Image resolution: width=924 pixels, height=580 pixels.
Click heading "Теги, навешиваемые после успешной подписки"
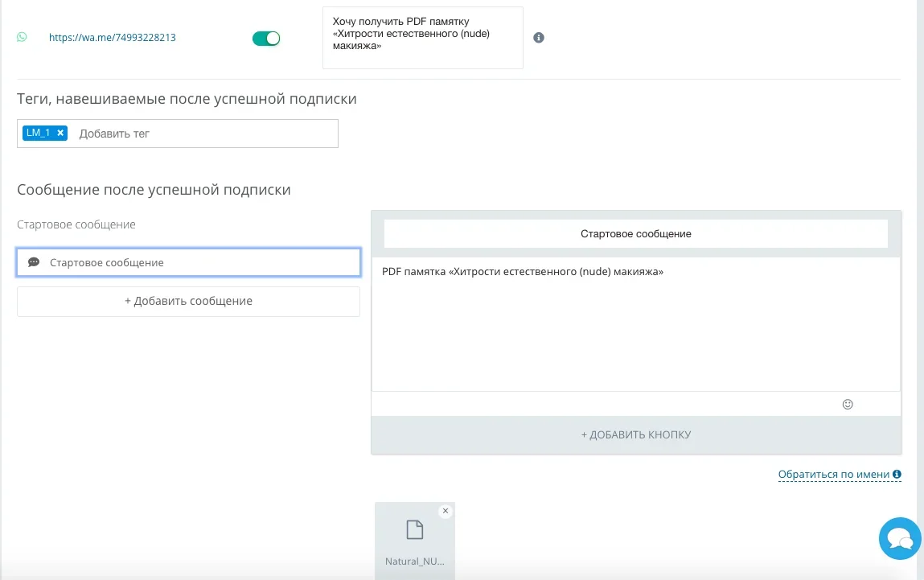click(187, 98)
